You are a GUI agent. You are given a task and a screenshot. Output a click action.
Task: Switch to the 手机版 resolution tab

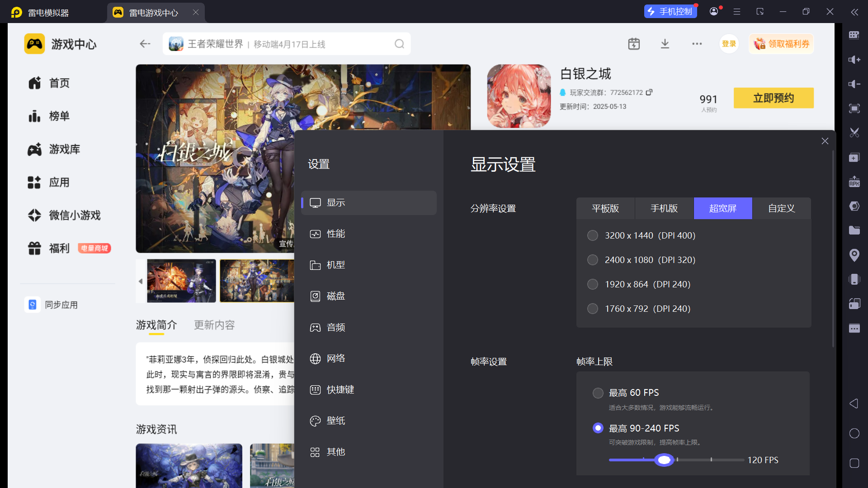(x=664, y=208)
